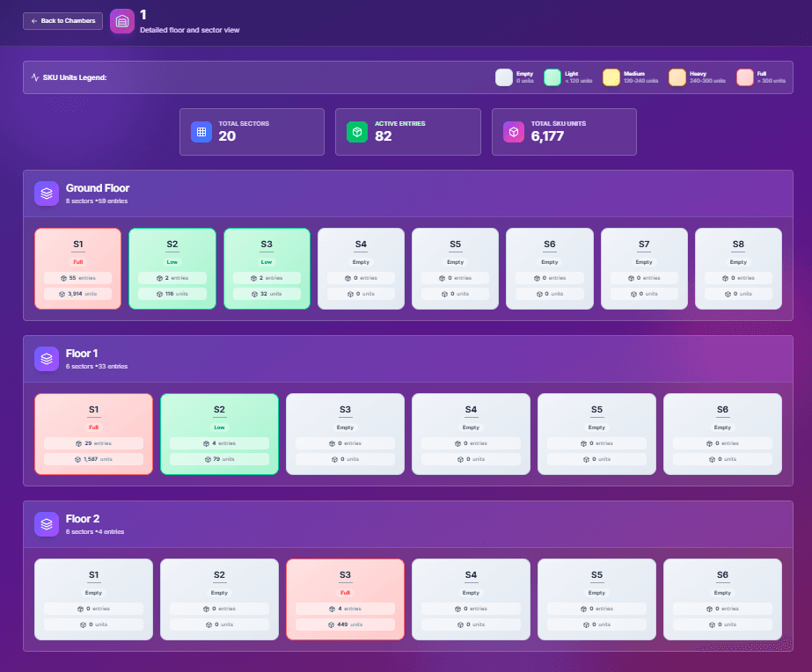Click the Floor 2 layers icon
812x672 pixels.
(47, 524)
